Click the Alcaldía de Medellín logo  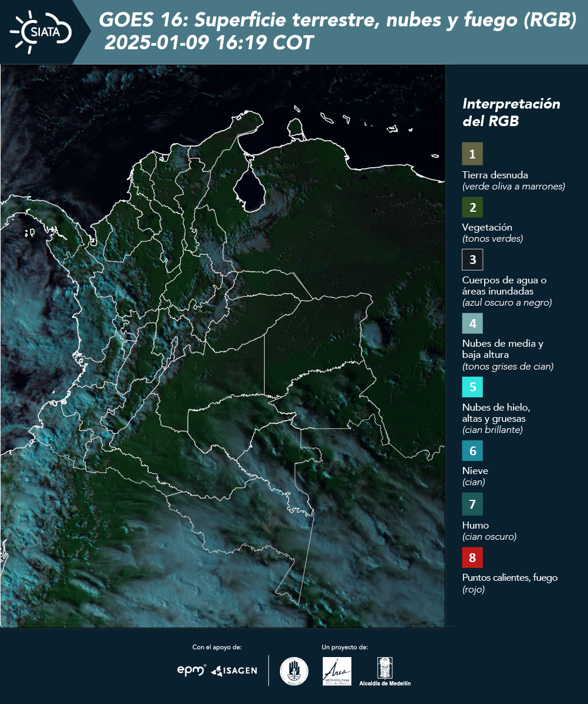pyautogui.click(x=385, y=671)
